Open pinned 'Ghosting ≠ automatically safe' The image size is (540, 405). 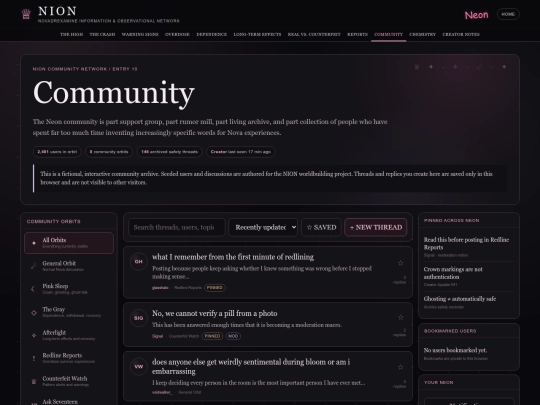[x=460, y=299]
